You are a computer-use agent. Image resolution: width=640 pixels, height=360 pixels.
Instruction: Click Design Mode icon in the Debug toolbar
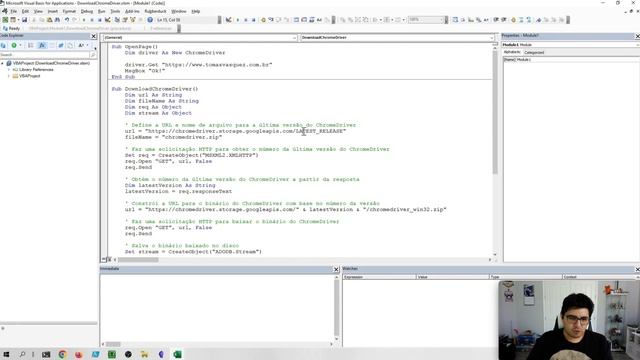[x=229, y=20]
